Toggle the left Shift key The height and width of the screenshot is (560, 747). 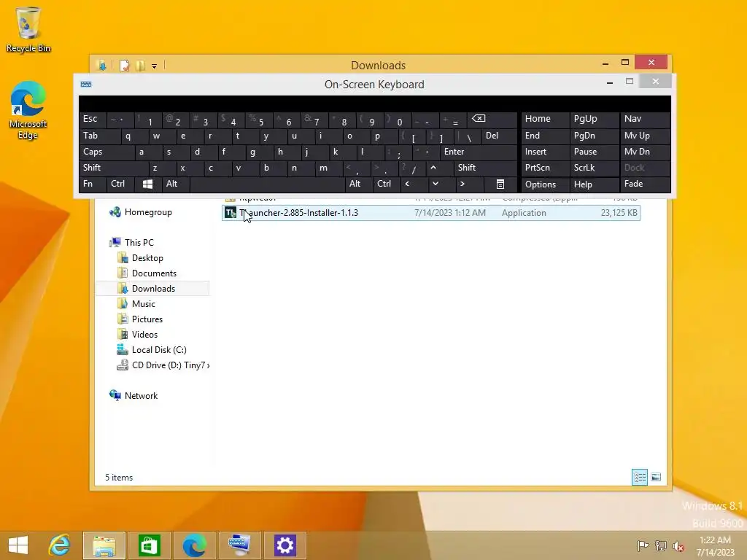point(113,168)
